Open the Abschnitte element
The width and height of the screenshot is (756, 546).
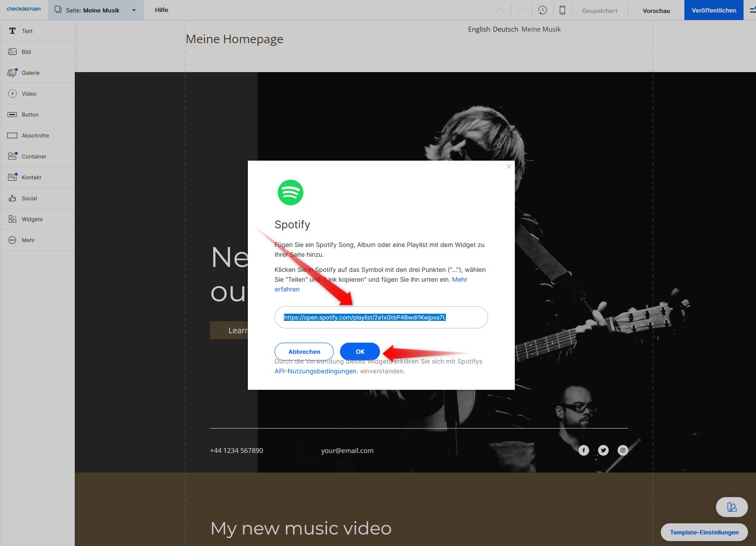tap(34, 135)
